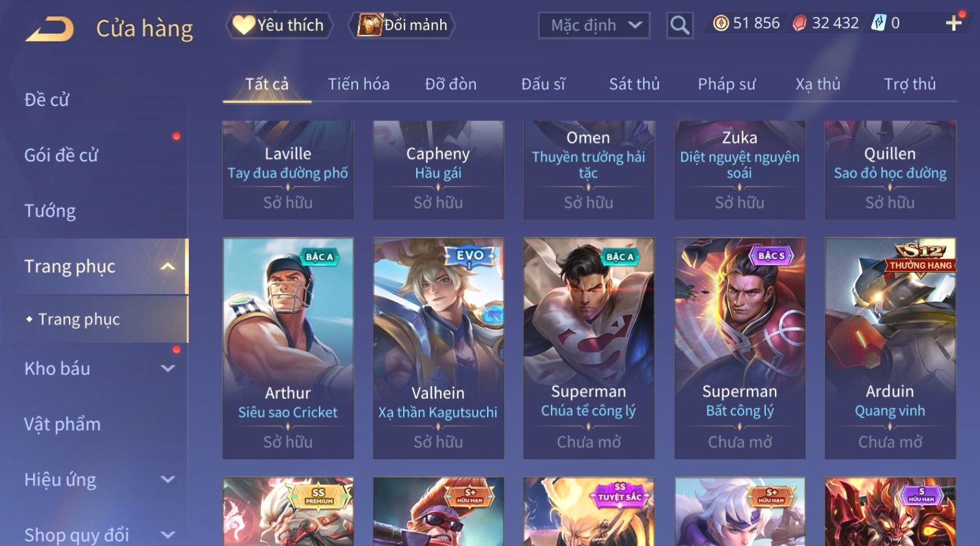Open Yêu thích heart favorites
980x546 pixels.
pos(279,25)
